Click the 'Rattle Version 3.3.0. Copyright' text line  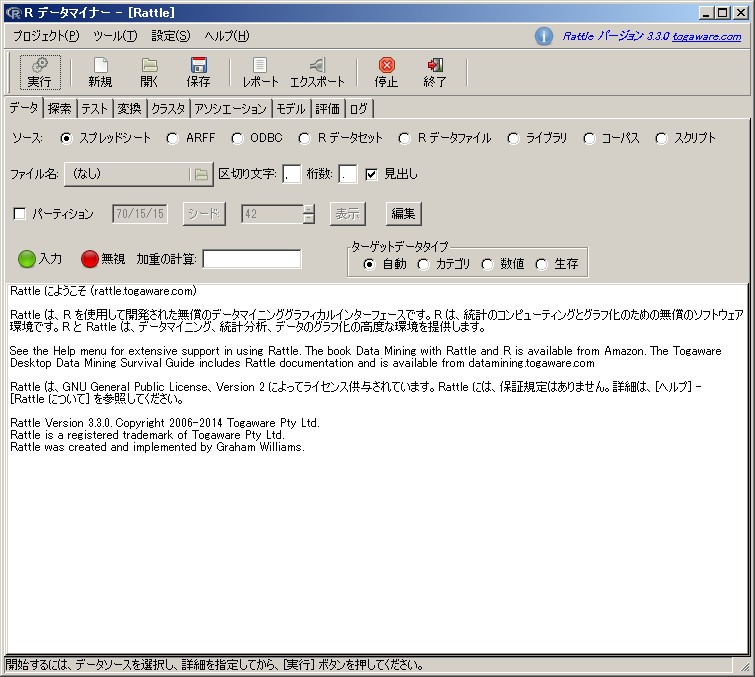point(164,423)
